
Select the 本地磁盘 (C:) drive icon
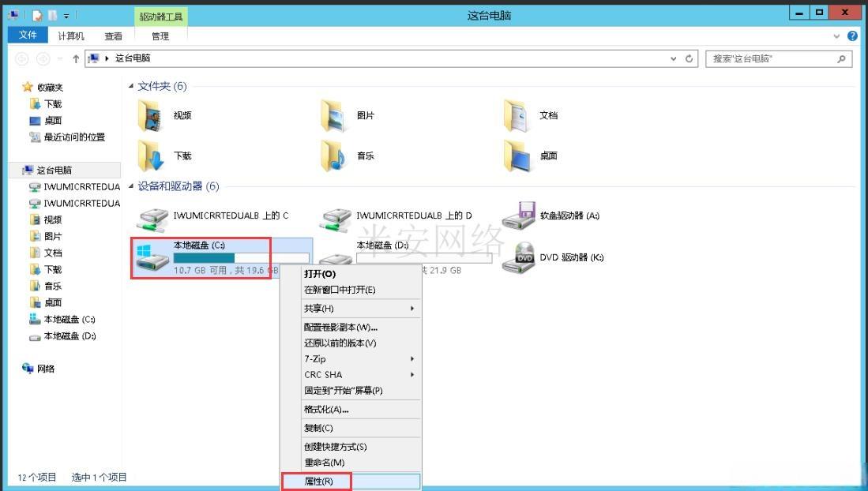[x=152, y=259]
